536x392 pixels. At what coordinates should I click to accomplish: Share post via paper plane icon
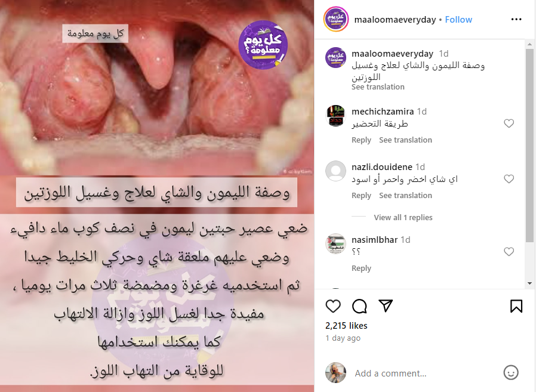coord(386,305)
